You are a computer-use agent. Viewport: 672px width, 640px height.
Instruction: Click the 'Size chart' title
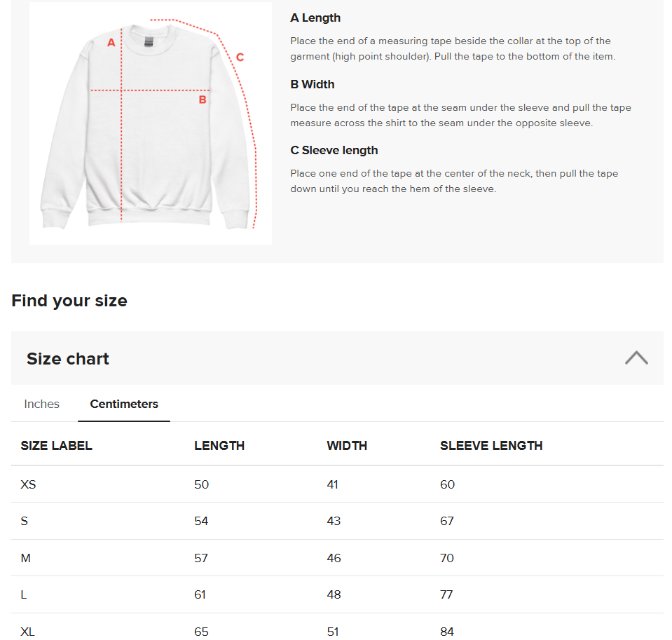coord(67,358)
